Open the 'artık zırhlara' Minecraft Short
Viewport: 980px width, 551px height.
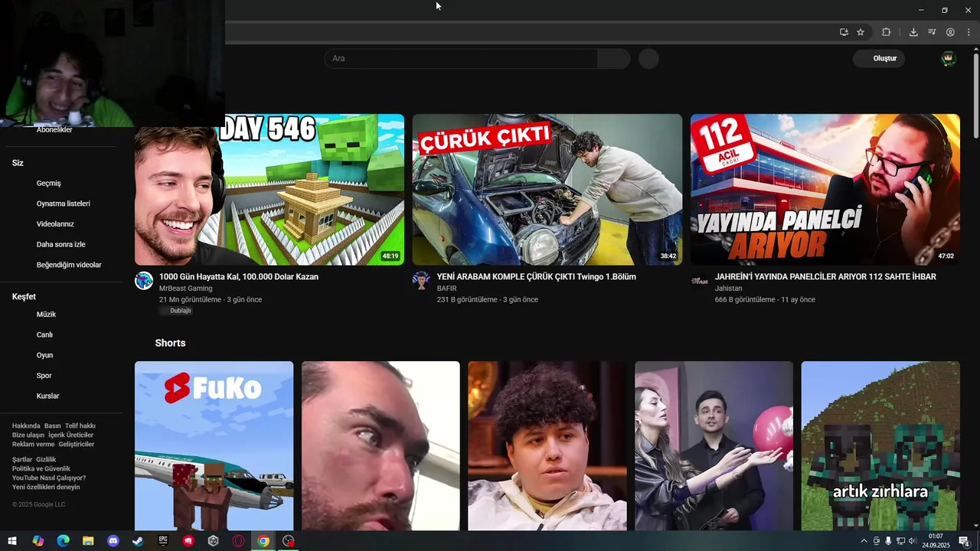(880, 446)
